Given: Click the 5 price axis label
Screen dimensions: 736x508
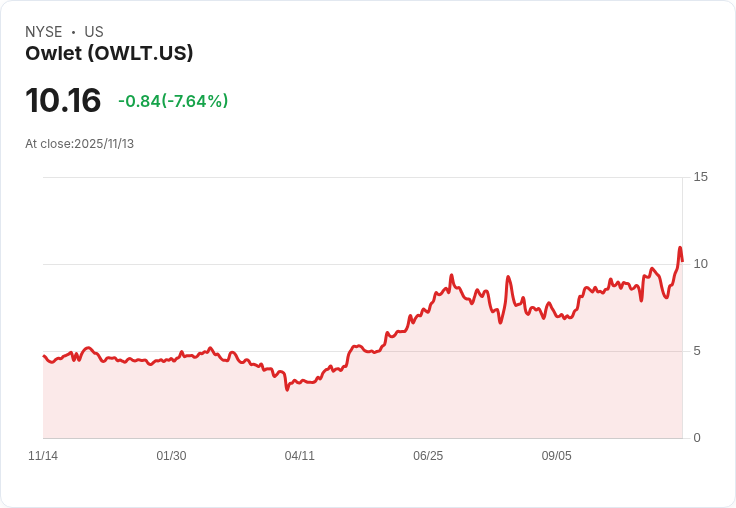Looking at the screenshot, I should point(697,351).
